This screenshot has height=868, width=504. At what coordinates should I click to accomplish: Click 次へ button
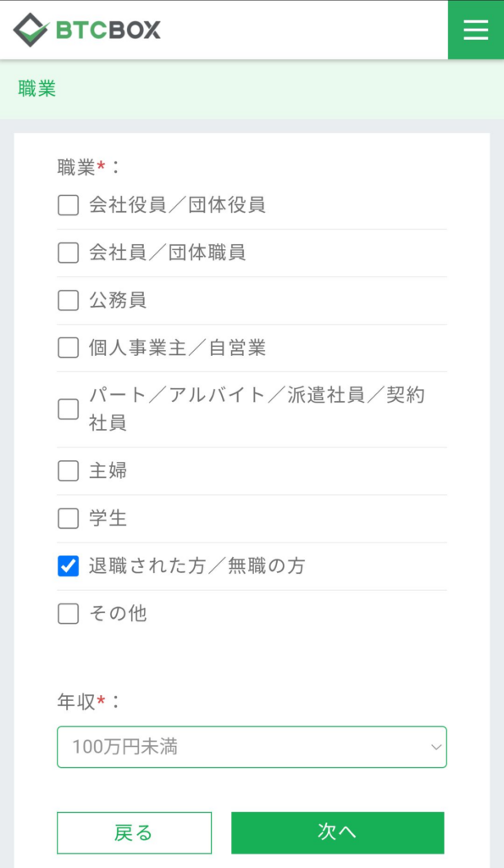pyautogui.click(x=337, y=832)
